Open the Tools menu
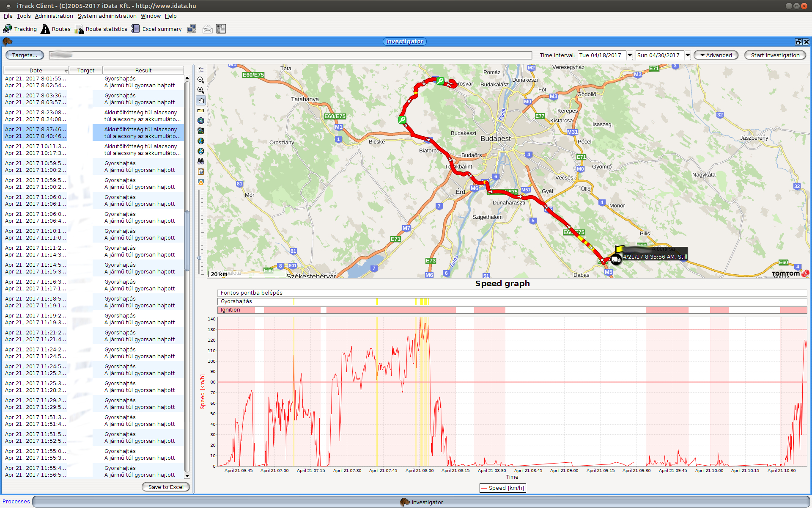 pos(23,16)
